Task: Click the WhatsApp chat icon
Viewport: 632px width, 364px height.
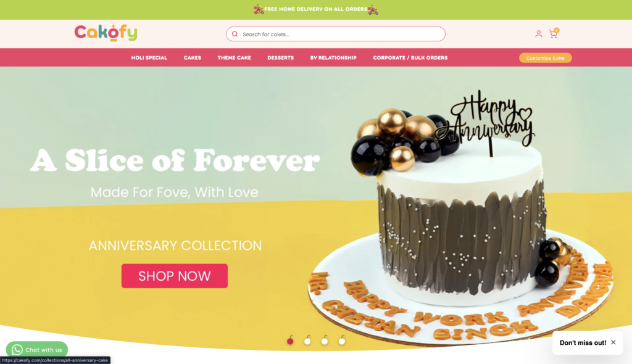Action: (x=17, y=349)
